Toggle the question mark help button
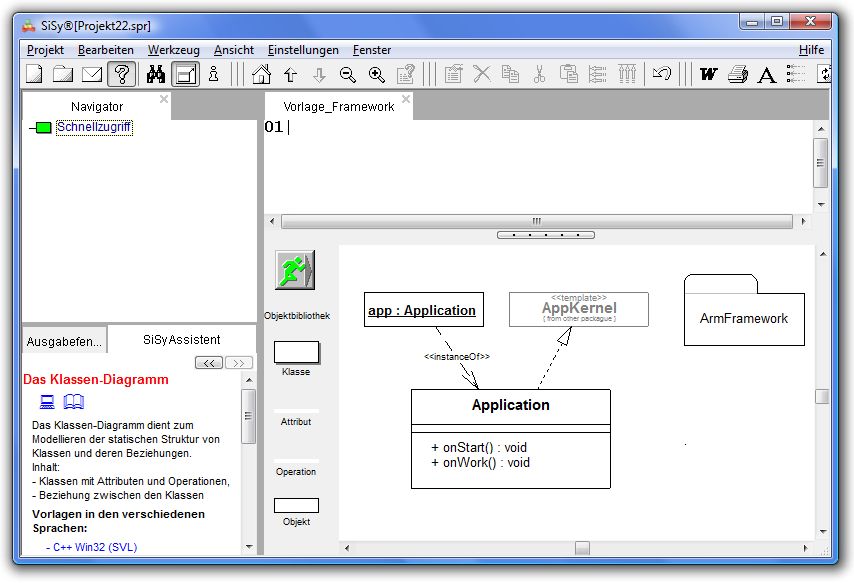 coord(121,74)
